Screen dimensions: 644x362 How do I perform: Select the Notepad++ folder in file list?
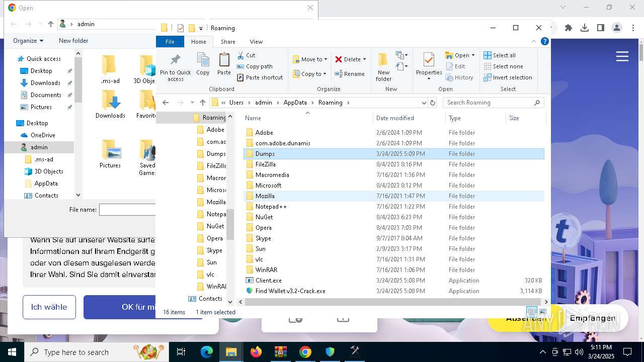(271, 207)
